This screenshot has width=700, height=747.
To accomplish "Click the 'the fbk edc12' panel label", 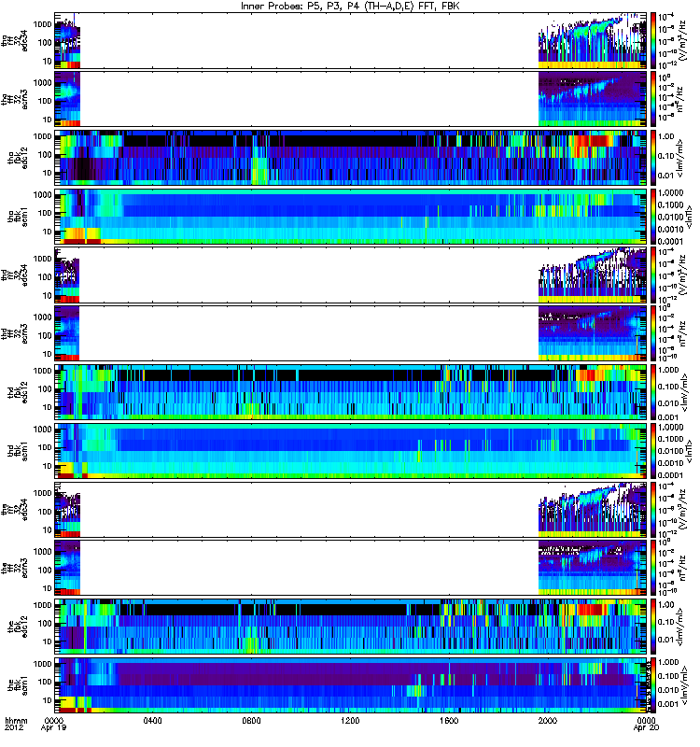I will (x=18, y=627).
